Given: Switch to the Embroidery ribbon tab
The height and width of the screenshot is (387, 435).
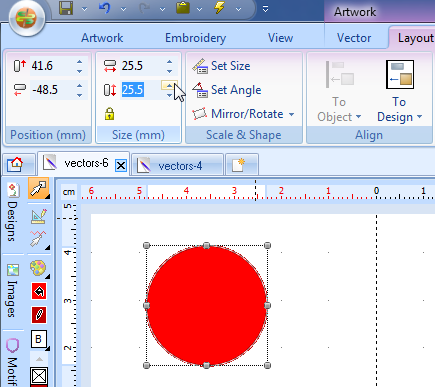Looking at the screenshot, I should [x=196, y=38].
